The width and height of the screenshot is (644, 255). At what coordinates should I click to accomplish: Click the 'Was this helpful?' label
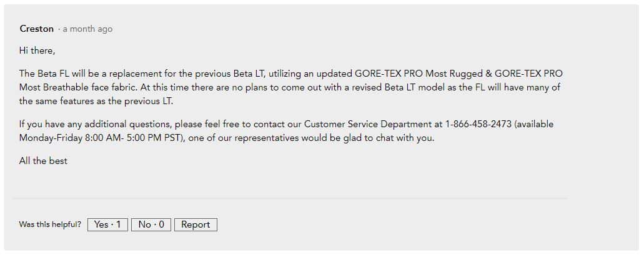click(x=50, y=224)
